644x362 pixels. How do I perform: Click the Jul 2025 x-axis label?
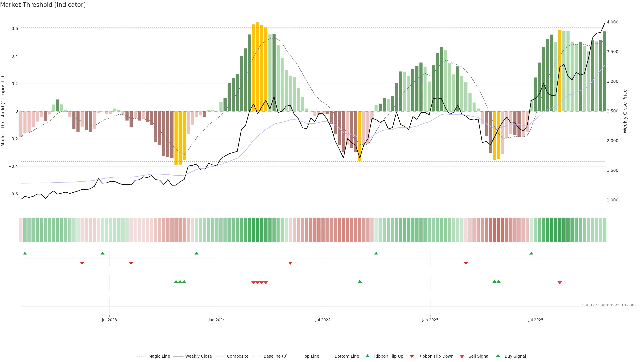coord(536,320)
